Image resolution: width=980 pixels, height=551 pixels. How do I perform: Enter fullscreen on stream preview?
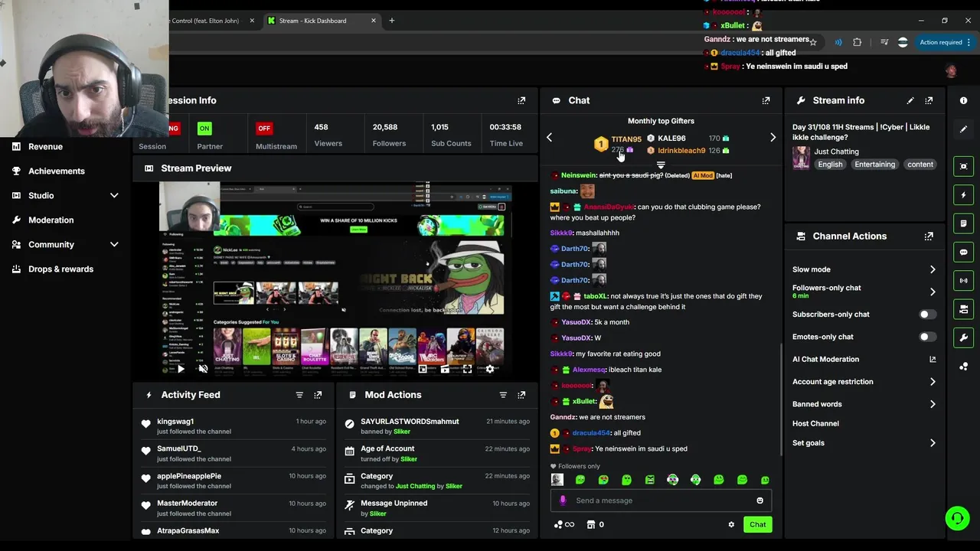point(467,369)
